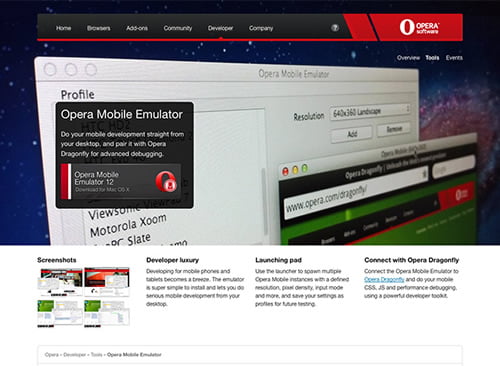Switch to the Events tab
Image resolution: width=500 pixels, height=366 pixels.
[x=454, y=58]
